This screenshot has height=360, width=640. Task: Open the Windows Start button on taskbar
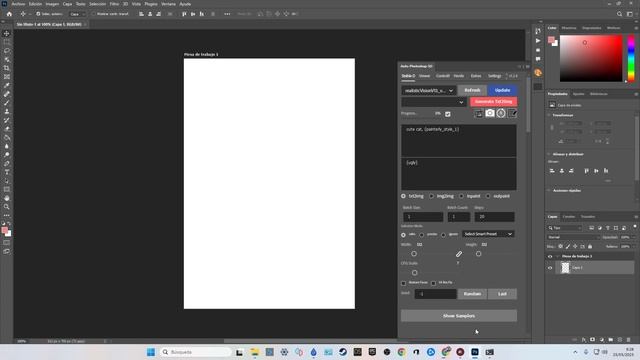click(x=151, y=352)
